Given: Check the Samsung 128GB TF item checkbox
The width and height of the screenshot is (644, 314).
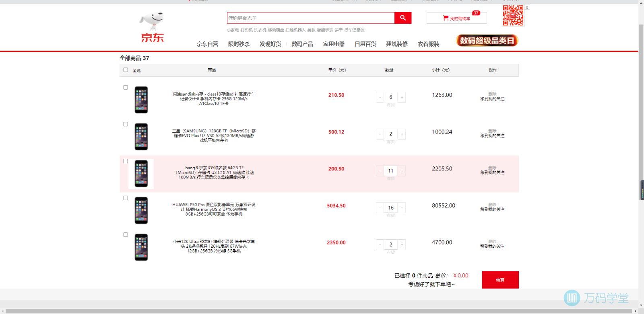Looking at the screenshot, I should point(126,124).
